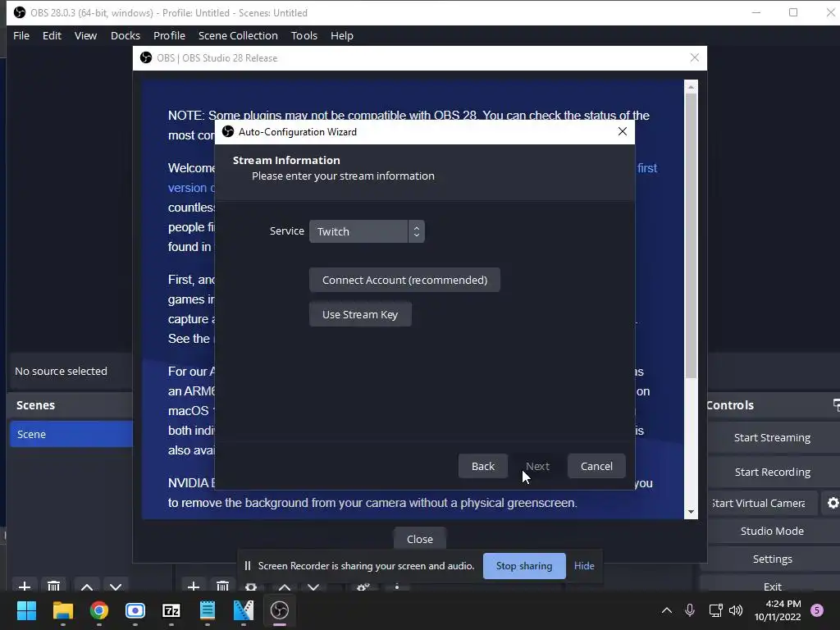Open the Notepad taskbar icon
Viewport: 840px width, 630px height.
[x=208, y=610]
